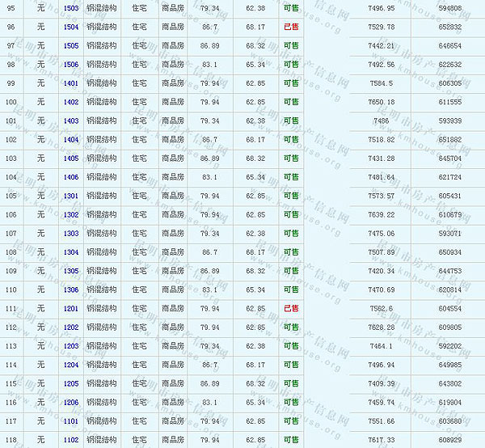Select room 1201 link
Image resolution: width=485 pixels, height=448 pixels.
[71, 308]
